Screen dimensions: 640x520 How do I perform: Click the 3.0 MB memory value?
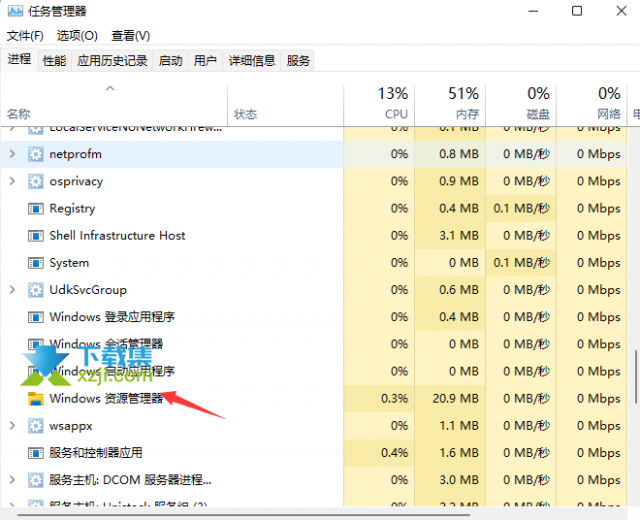(x=459, y=480)
